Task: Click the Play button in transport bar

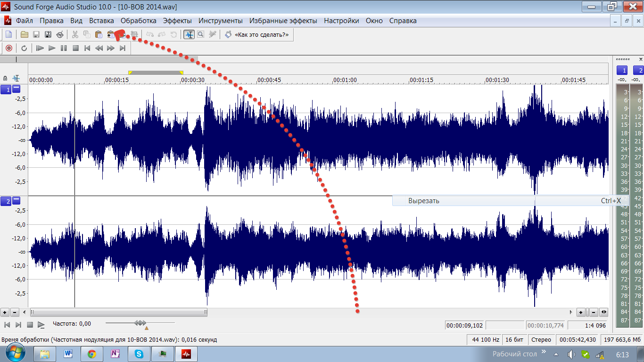Action: pos(52,48)
